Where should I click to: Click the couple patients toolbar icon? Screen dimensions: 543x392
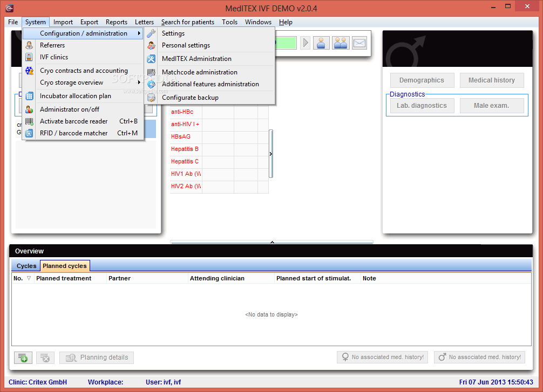(x=341, y=43)
